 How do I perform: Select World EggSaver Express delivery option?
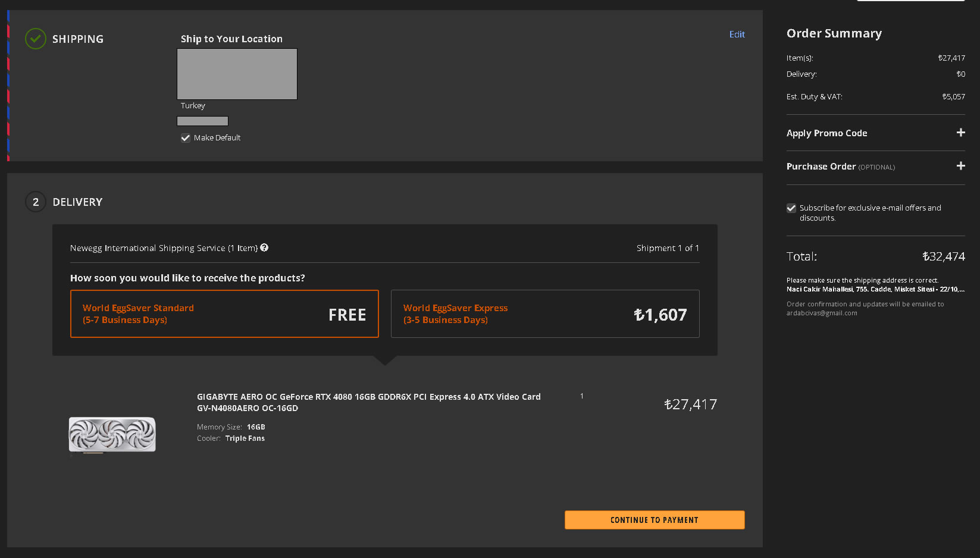[545, 314]
